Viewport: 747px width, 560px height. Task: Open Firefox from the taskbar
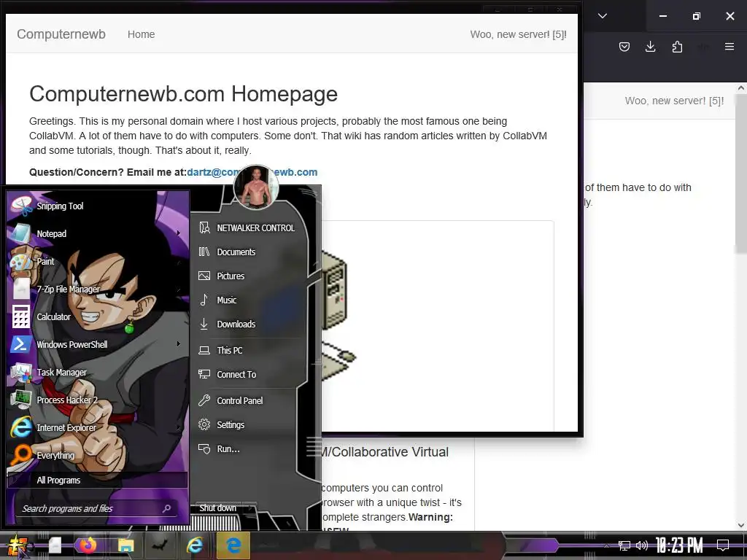[x=88, y=545]
